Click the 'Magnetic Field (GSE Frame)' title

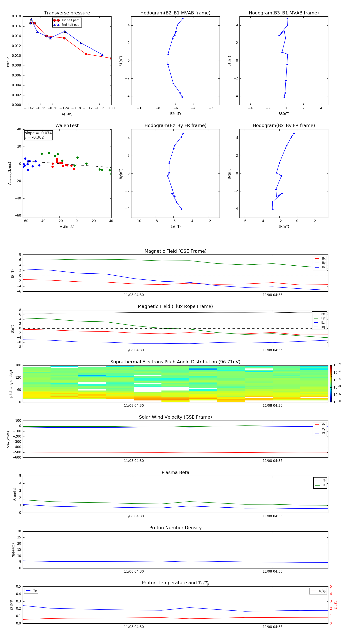(x=175, y=251)
